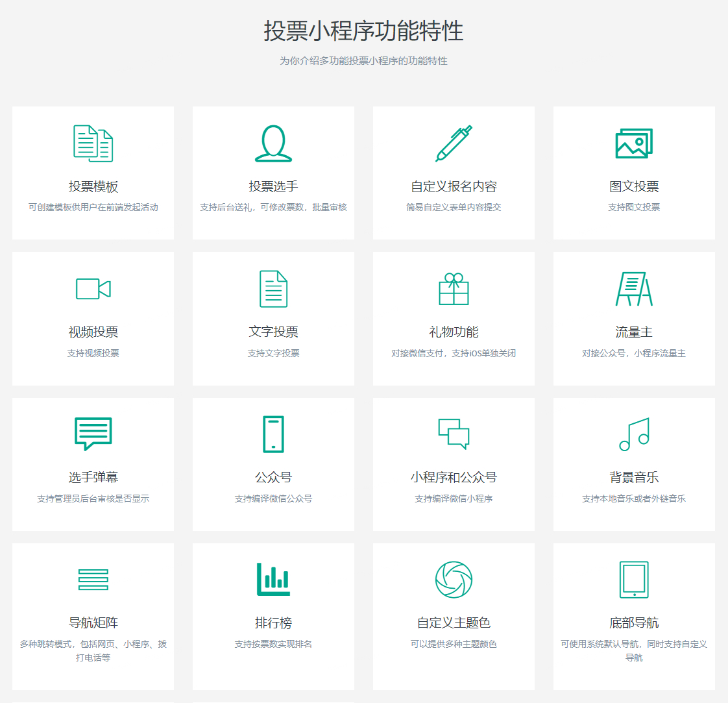Screen dimensions: 728x703
Task: Click the gift box icon for 礼物功能
Action: click(454, 289)
